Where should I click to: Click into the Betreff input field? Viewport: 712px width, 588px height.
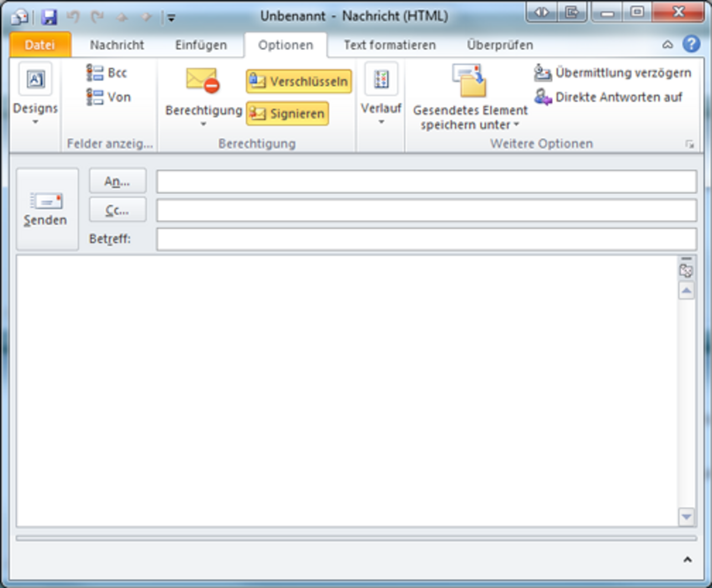click(426, 239)
